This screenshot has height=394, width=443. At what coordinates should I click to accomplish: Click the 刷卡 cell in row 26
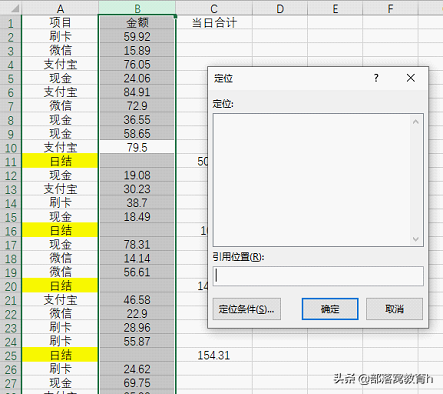60,369
